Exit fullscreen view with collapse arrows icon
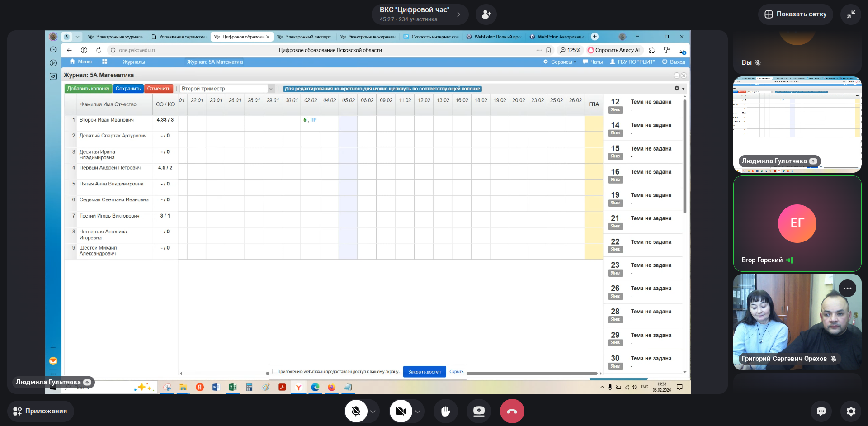Screen dimensions: 868x426 851,14
